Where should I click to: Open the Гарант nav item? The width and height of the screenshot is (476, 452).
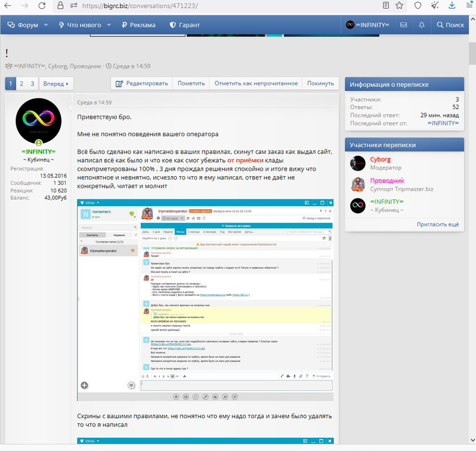184,25
